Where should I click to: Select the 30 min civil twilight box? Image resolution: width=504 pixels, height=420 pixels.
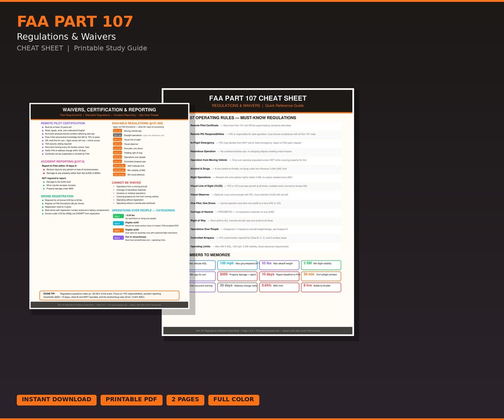(x=321, y=276)
